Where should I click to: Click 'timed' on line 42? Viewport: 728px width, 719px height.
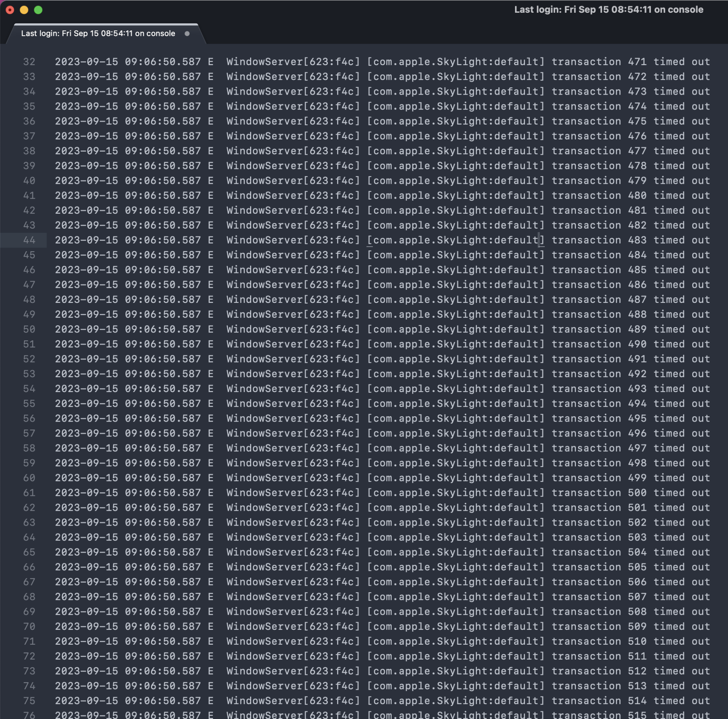pos(669,210)
